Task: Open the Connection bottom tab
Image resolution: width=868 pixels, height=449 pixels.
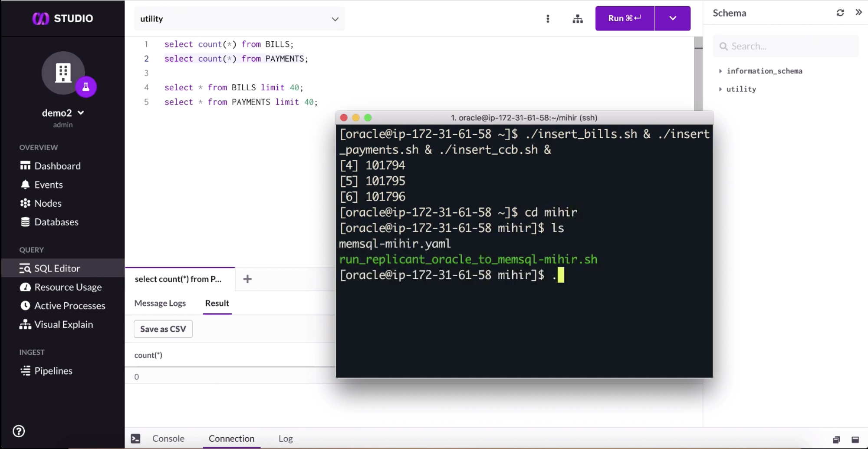Action: coord(231,439)
